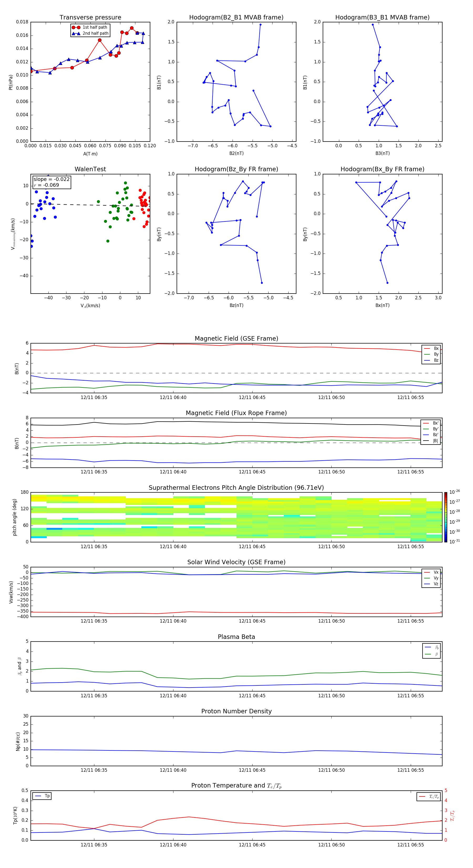Viewport: 473px width, 868px height.
Task: Click the 'A(T·m)' x-axis label
Action: tap(90, 154)
